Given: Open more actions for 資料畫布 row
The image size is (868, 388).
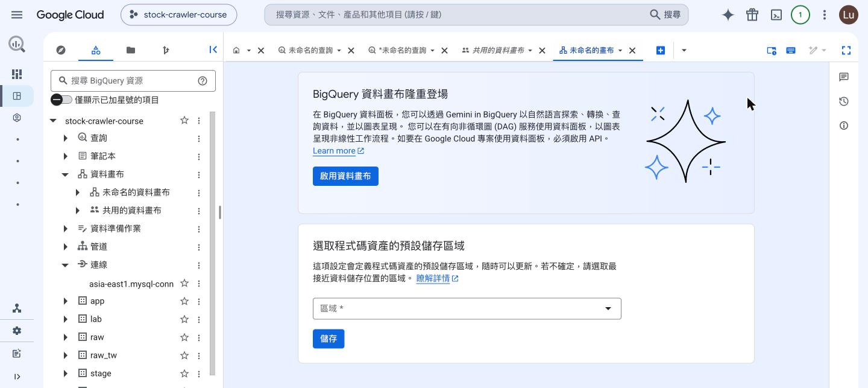Looking at the screenshot, I should (x=199, y=174).
